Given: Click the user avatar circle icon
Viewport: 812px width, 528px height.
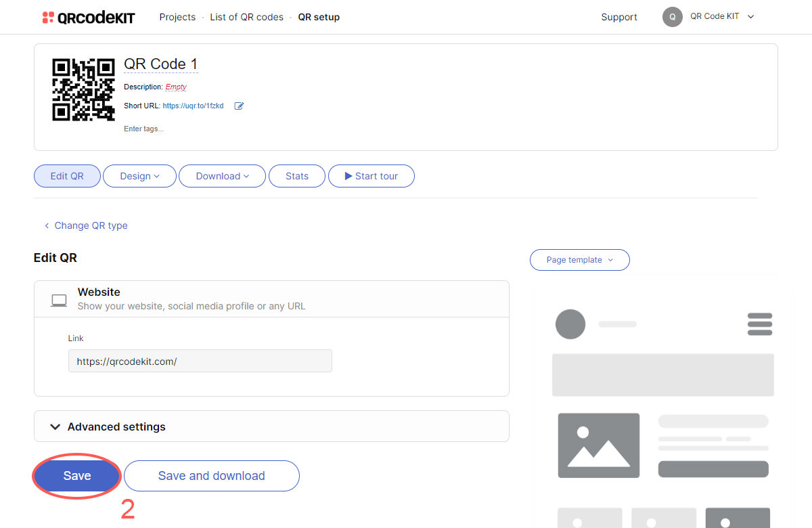Looking at the screenshot, I should pos(672,17).
